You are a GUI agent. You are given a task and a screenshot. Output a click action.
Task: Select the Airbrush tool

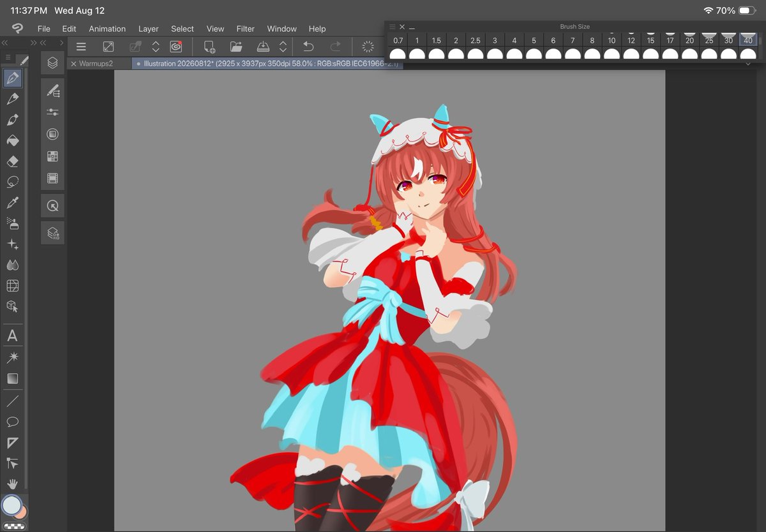12,223
